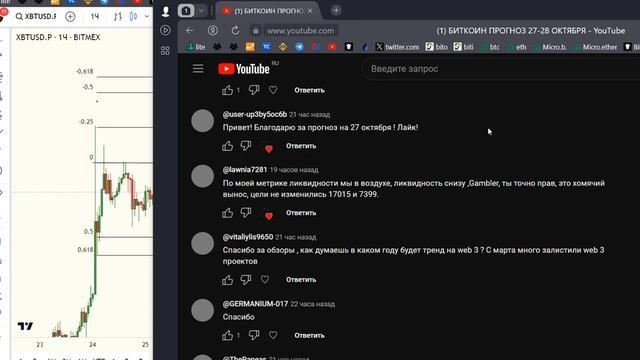This screenshot has height=360, width=640.
Task: Reply to the @user-up3by5oc6b comment
Action: (301, 146)
